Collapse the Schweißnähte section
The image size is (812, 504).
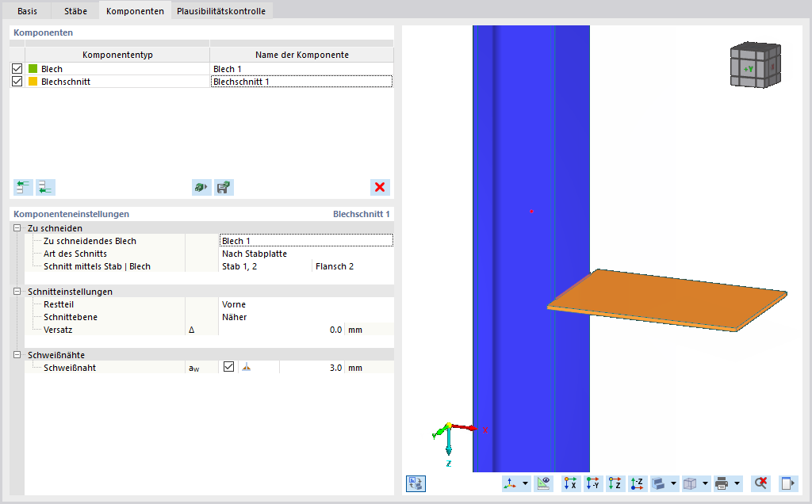[17, 355]
